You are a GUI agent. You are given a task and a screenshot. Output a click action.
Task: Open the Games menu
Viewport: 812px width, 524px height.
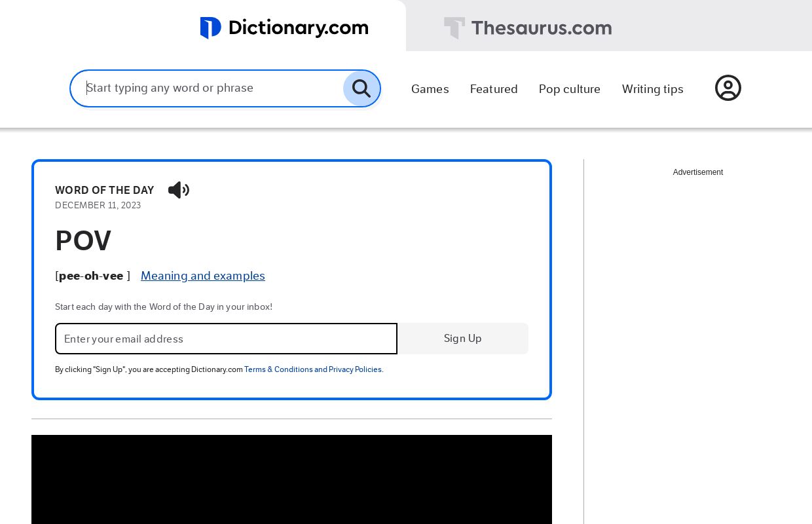[430, 89]
